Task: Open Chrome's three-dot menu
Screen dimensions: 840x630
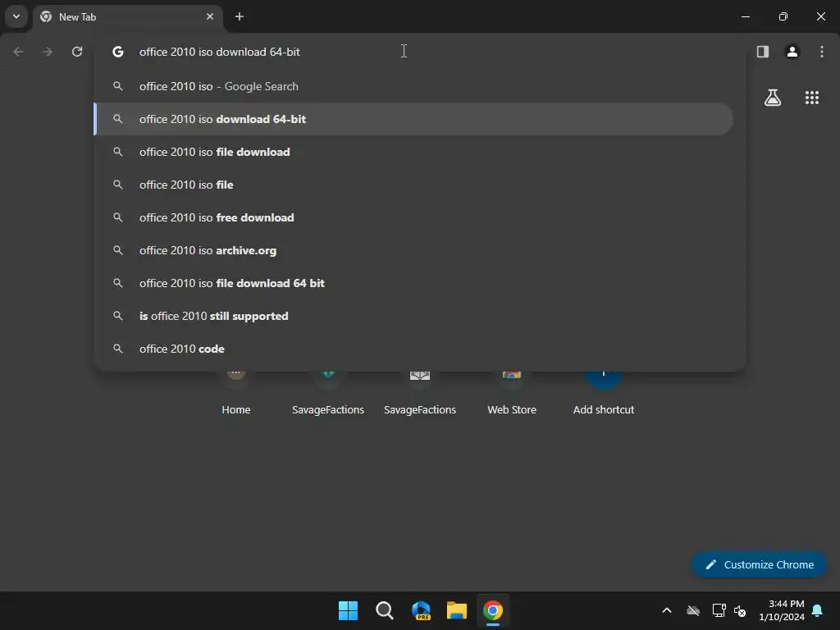Action: [x=822, y=52]
